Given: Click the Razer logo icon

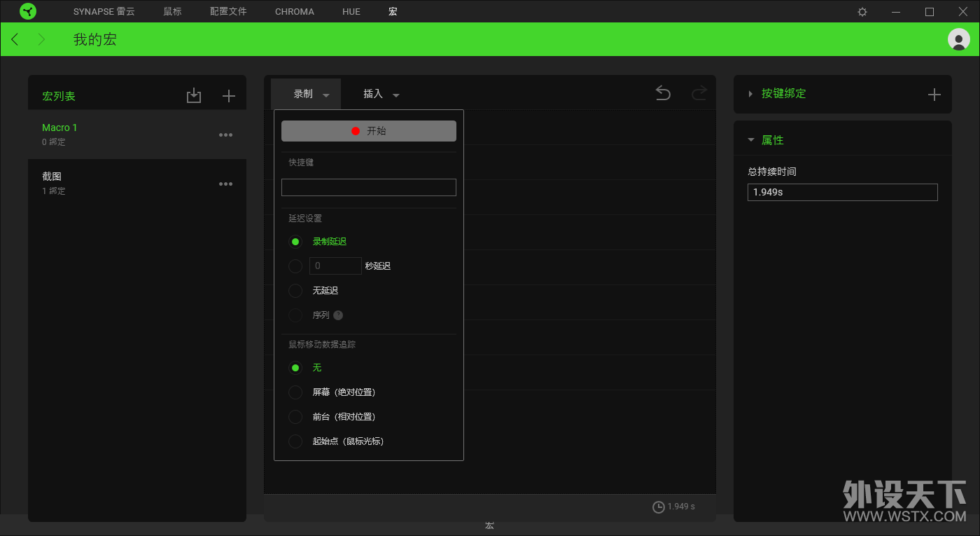Looking at the screenshot, I should pyautogui.click(x=28, y=11).
